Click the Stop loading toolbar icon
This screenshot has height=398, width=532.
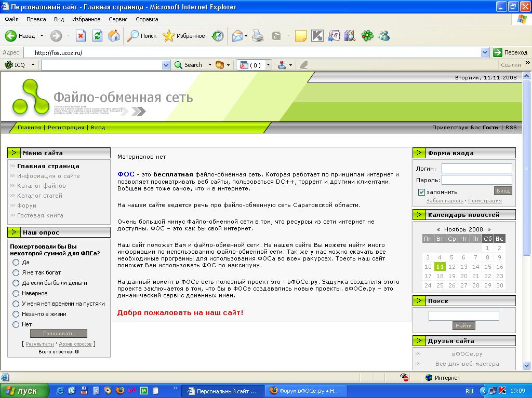pos(81,36)
